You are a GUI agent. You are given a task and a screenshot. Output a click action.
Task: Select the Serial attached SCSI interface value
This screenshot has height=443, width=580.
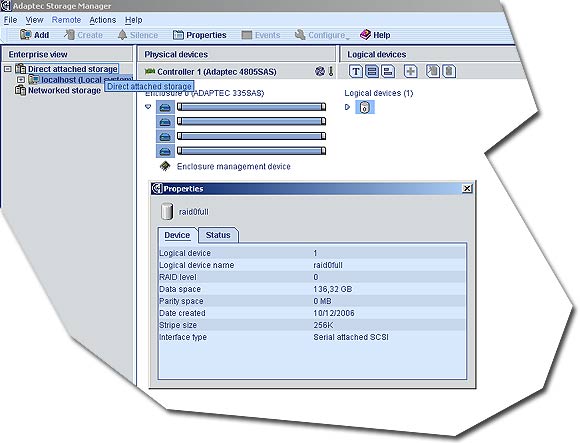coord(351,337)
